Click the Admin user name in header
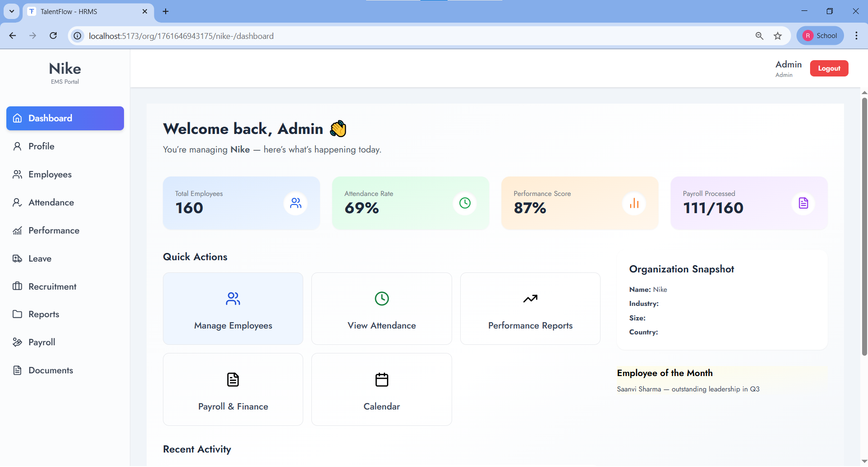Image resolution: width=868 pixels, height=467 pixels. [788, 64]
